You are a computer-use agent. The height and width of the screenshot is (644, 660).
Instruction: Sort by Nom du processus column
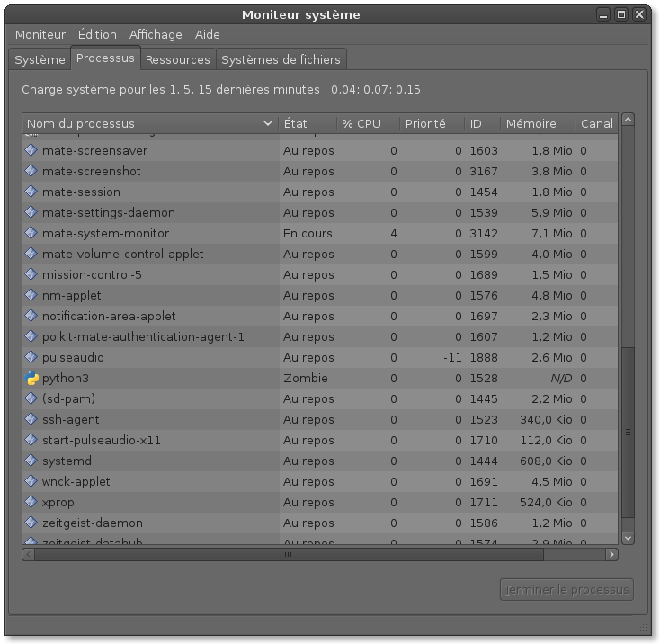pyautogui.click(x=150, y=123)
